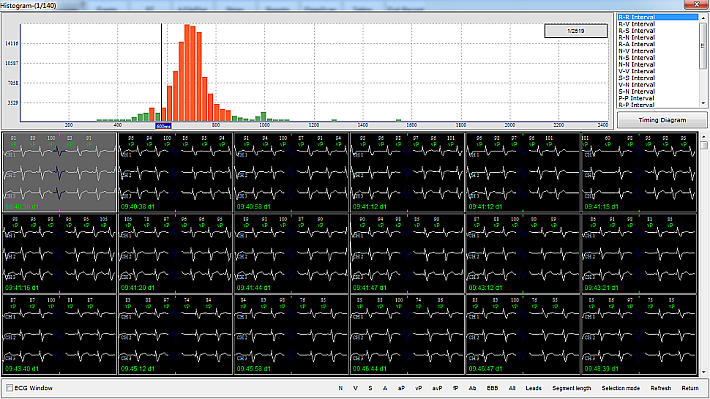Viewport: 710px width, 399px height.
Task: Click the interval list scrollbar thumb
Action: 703,45
